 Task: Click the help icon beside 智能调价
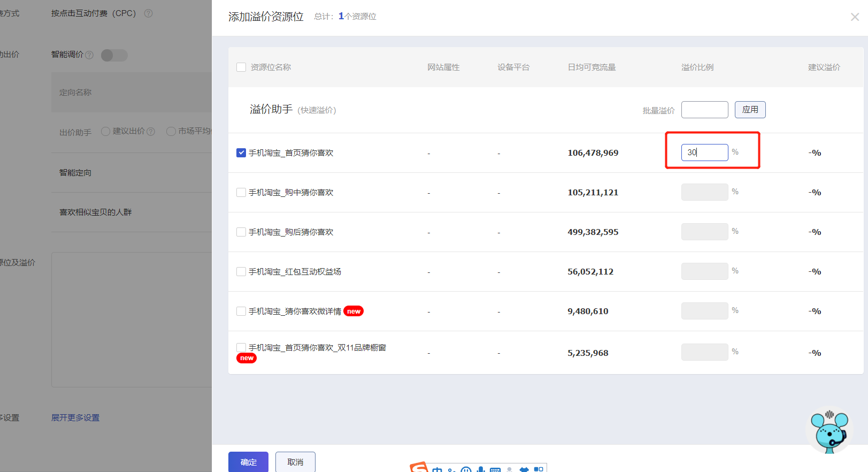(x=89, y=55)
